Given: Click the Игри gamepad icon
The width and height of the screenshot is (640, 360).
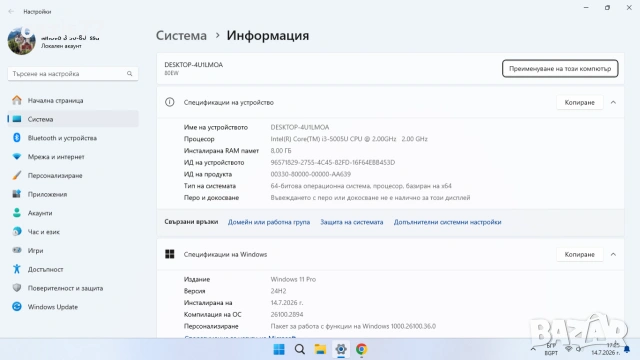Looking at the screenshot, I should pyautogui.click(x=17, y=250).
